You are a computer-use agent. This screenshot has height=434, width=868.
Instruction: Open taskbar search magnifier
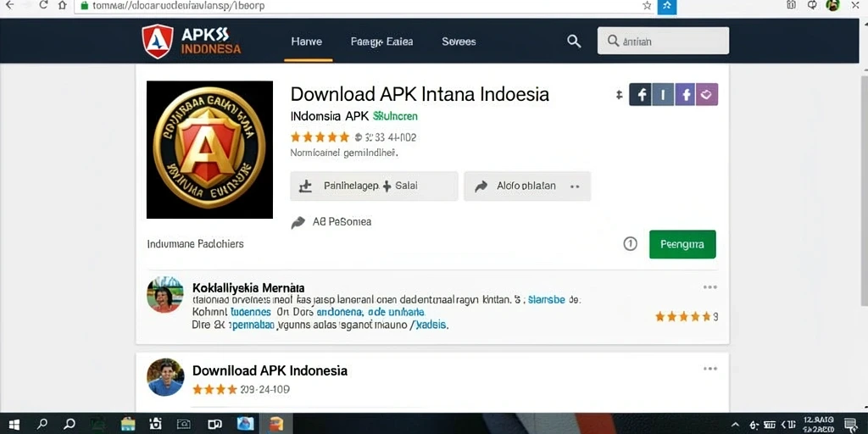coord(42,424)
